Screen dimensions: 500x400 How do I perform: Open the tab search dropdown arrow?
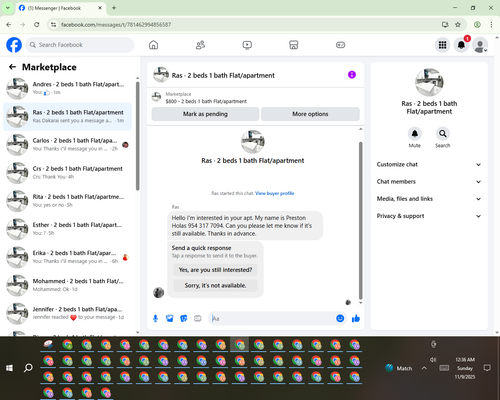(8, 8)
